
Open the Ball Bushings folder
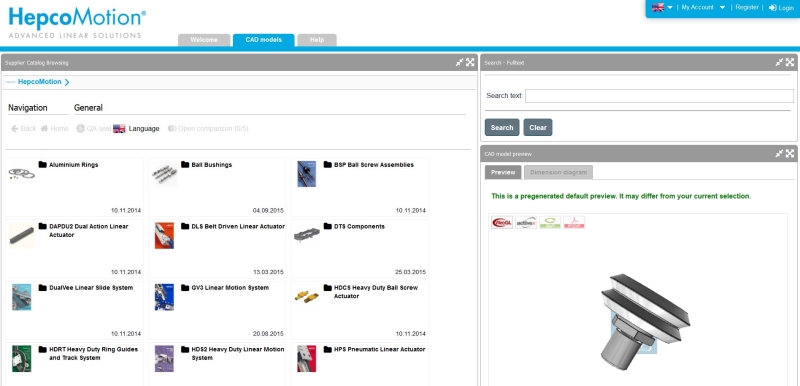coord(212,165)
